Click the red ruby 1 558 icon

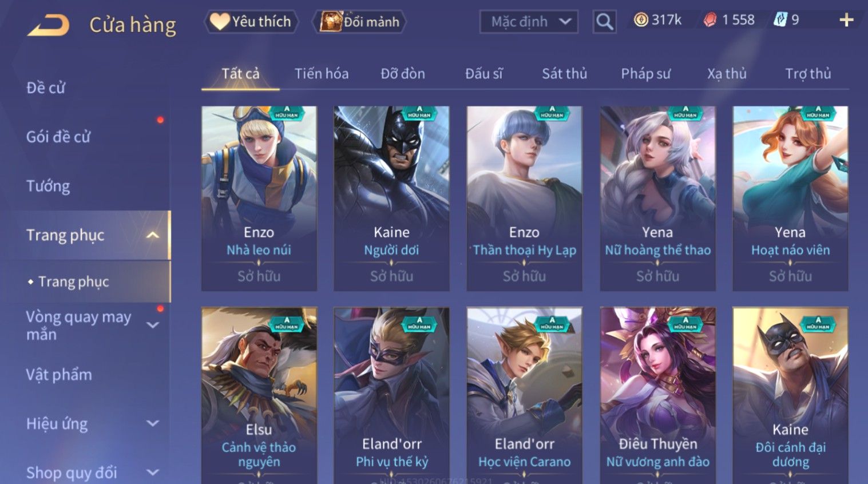[710, 21]
